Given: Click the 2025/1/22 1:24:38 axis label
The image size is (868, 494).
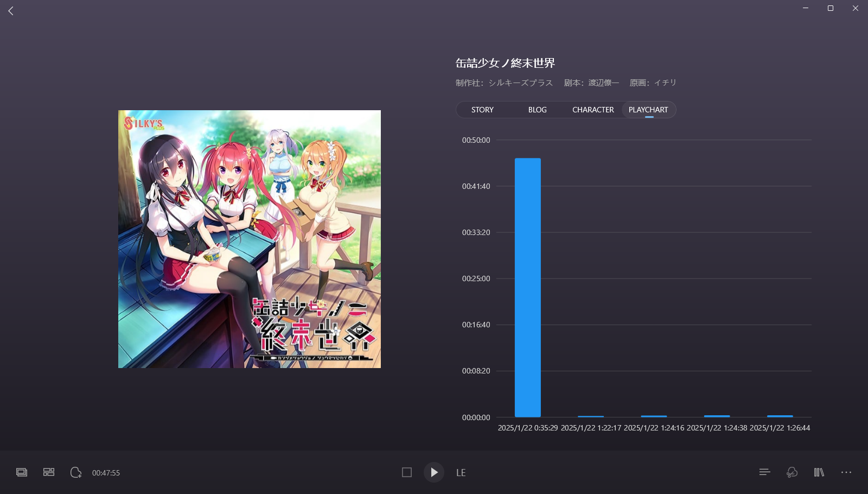Looking at the screenshot, I should coord(717,428).
